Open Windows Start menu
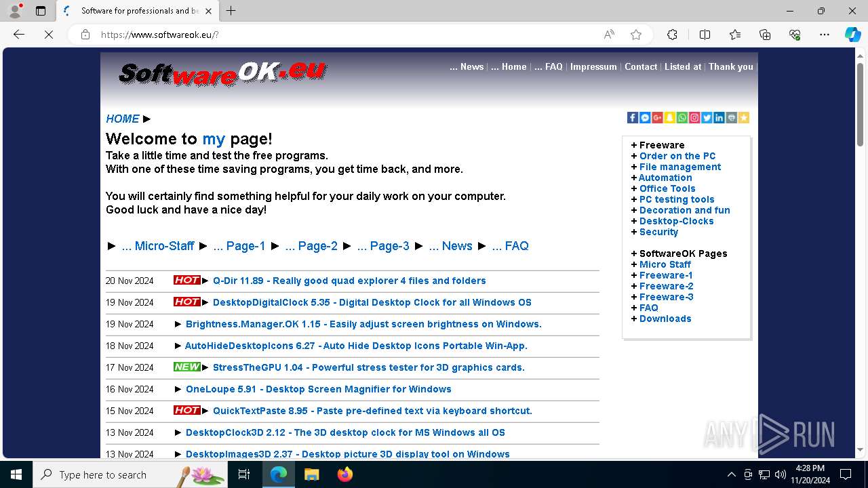 [16, 474]
